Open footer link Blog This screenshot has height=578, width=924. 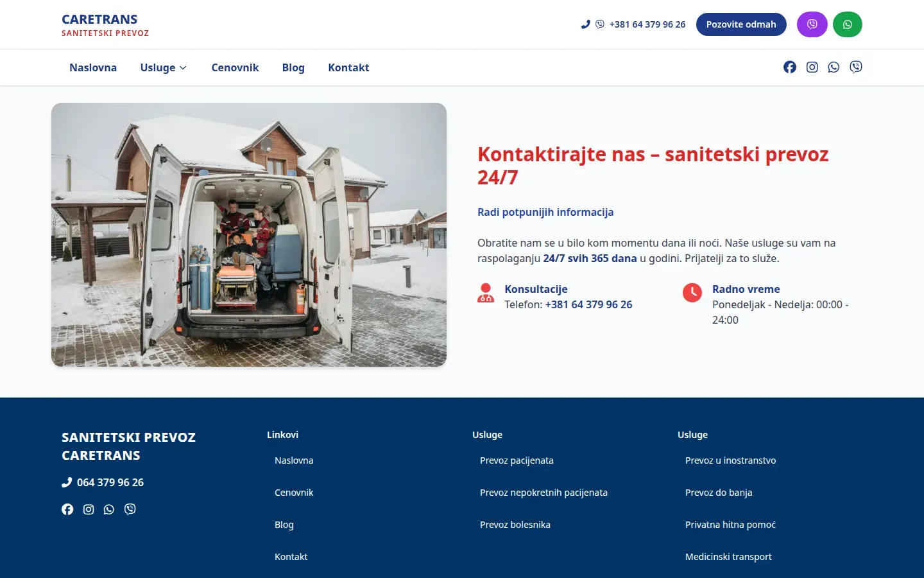pos(284,525)
